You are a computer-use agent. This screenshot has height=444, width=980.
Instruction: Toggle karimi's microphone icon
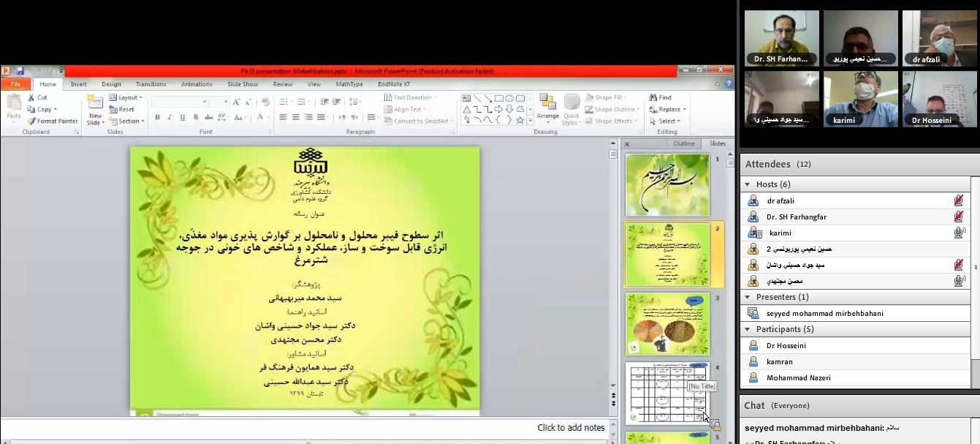pyautogui.click(x=959, y=233)
